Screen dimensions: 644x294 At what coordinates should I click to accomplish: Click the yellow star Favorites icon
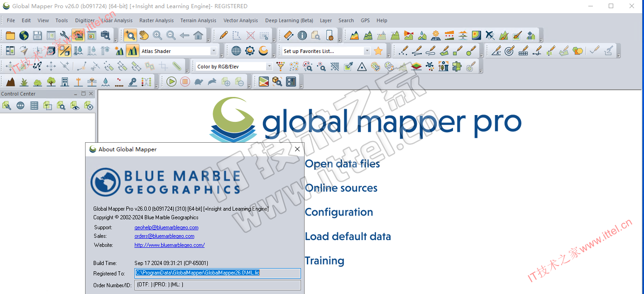point(378,51)
